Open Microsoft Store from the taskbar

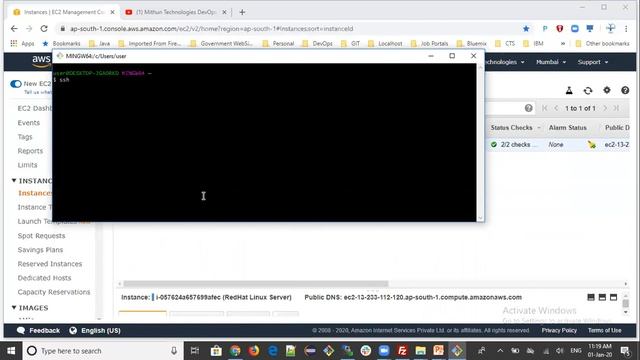216,351
